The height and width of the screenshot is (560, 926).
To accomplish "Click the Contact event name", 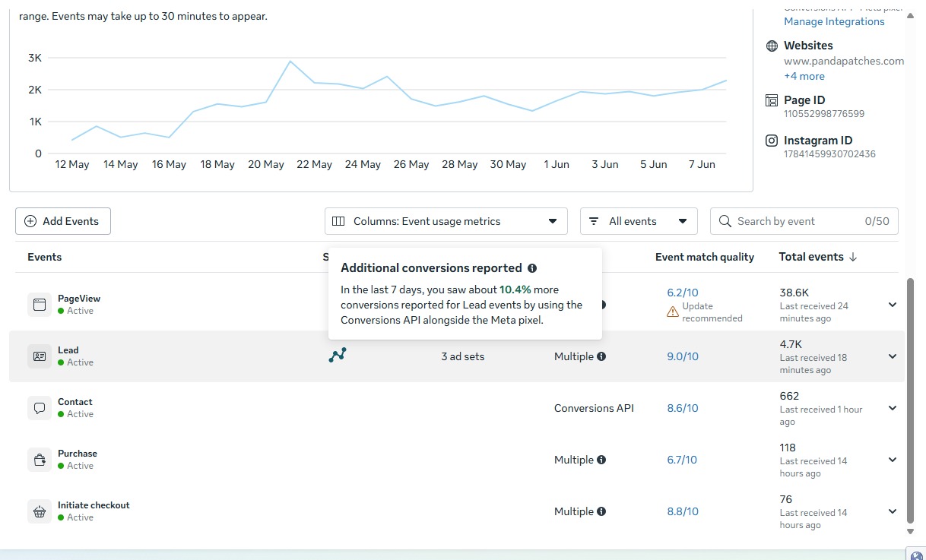I will 75,402.
